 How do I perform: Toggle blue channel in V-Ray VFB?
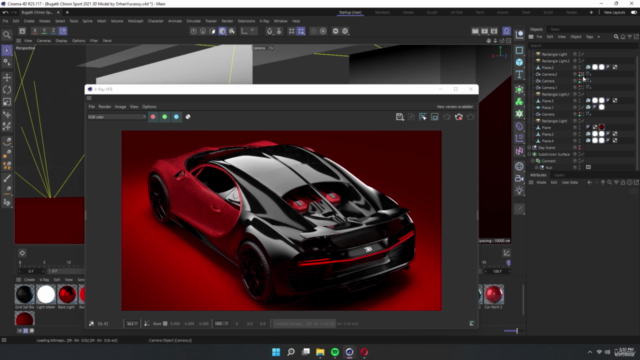point(176,117)
